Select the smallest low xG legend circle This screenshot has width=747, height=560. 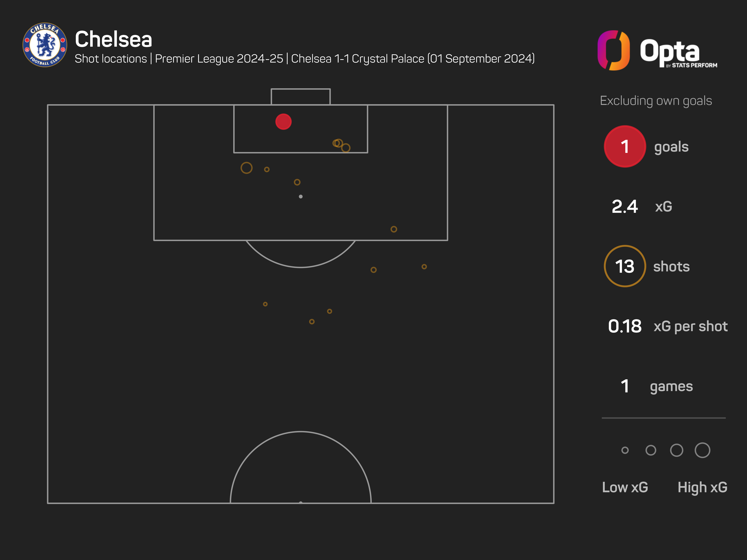pyautogui.click(x=625, y=450)
